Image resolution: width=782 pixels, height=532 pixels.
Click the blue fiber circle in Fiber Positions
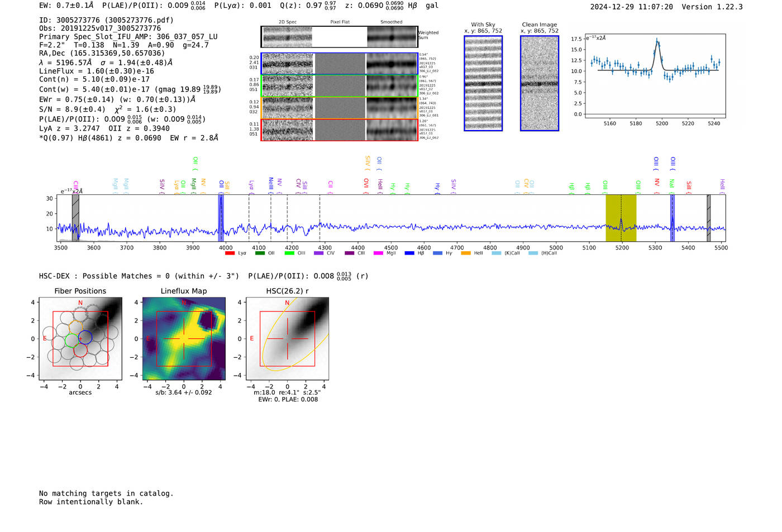[x=85, y=337]
